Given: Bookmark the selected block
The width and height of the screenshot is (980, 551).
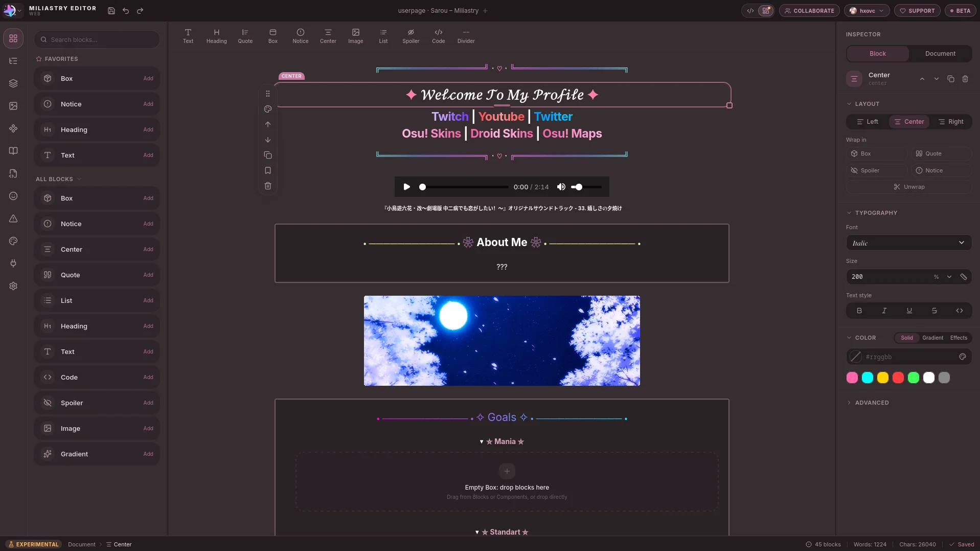Looking at the screenshot, I should point(268,170).
